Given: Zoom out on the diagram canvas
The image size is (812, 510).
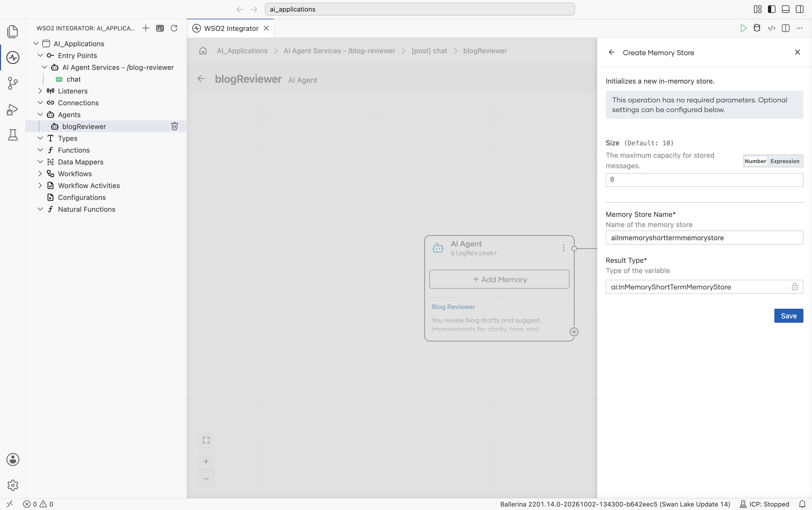Looking at the screenshot, I should 206,479.
